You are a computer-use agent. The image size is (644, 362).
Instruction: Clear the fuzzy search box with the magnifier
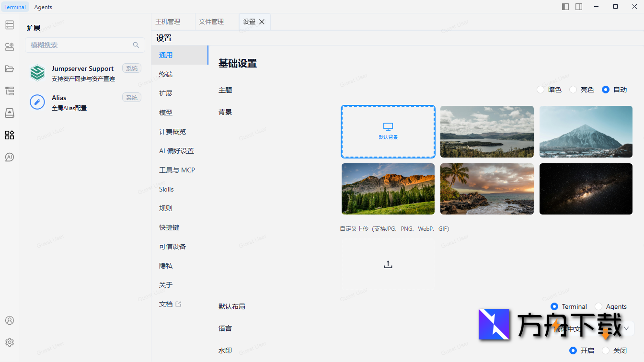click(x=136, y=45)
